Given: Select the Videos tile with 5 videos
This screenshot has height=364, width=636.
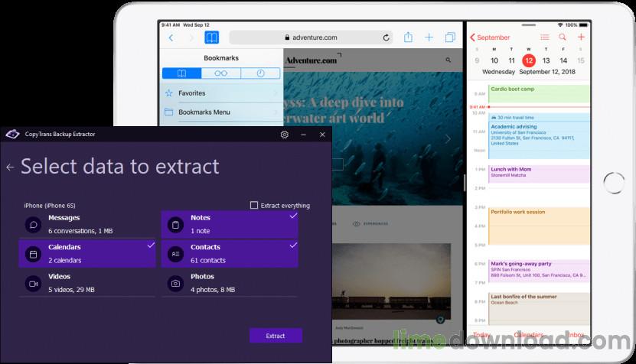Looking at the screenshot, I should pos(87,283).
